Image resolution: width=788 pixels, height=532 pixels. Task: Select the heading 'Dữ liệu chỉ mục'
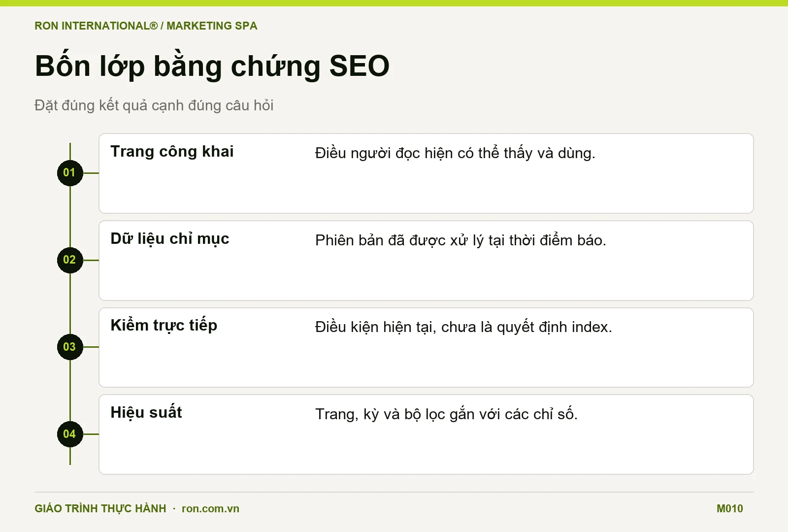[170, 239]
